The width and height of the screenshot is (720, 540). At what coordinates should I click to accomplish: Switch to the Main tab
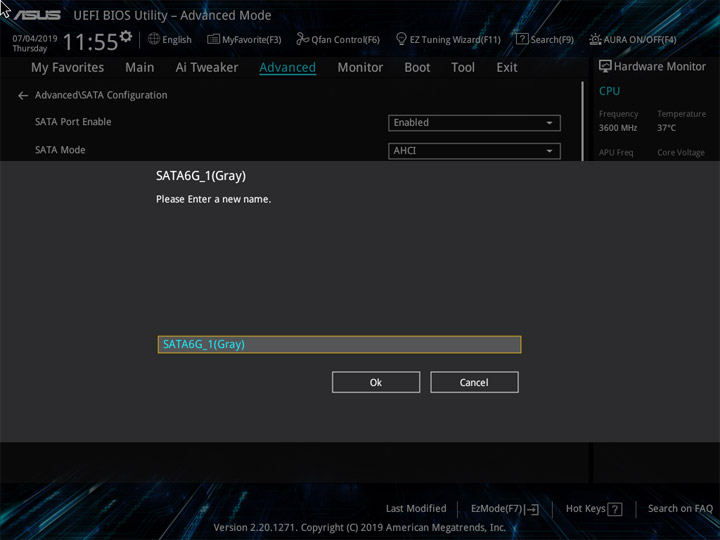tap(140, 68)
